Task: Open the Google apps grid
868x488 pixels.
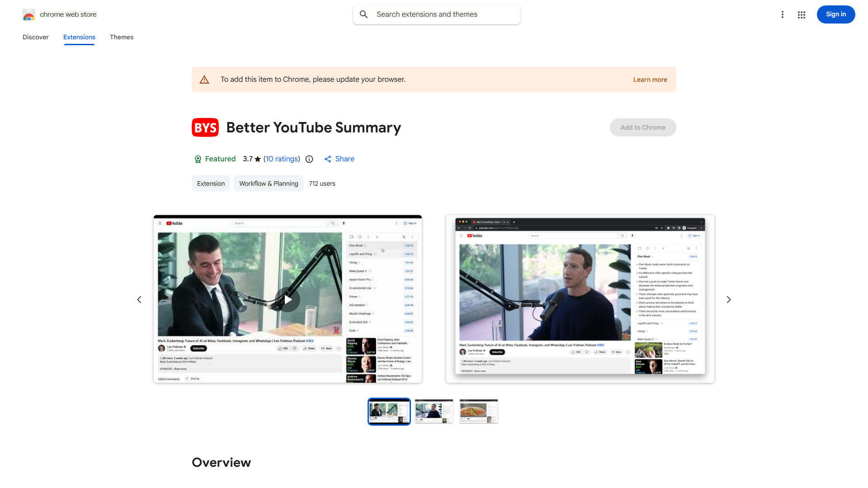Action: 801,14
